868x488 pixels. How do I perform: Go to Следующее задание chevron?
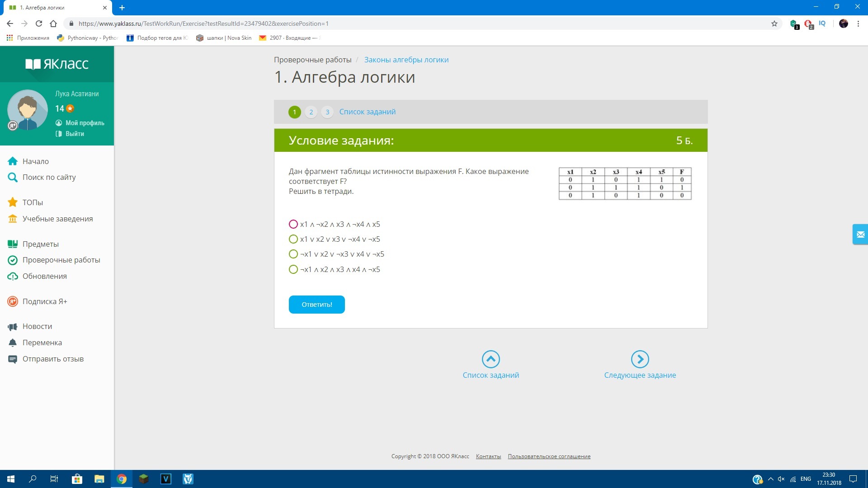click(640, 359)
